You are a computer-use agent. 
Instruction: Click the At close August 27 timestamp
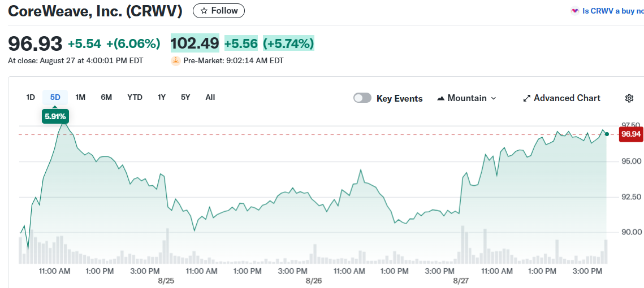coord(76,61)
